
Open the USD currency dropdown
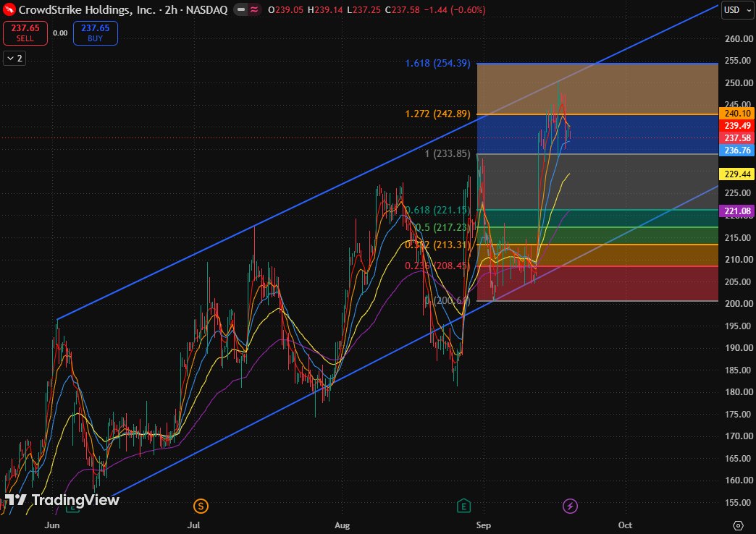pos(736,9)
